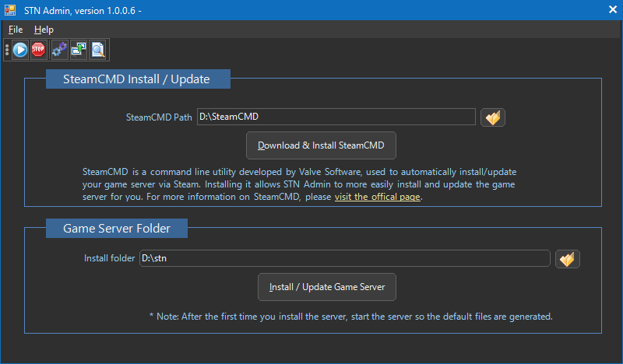Image resolution: width=623 pixels, height=364 pixels.
Task: Click the install/update windows icon with green arrow
Action: point(79,50)
